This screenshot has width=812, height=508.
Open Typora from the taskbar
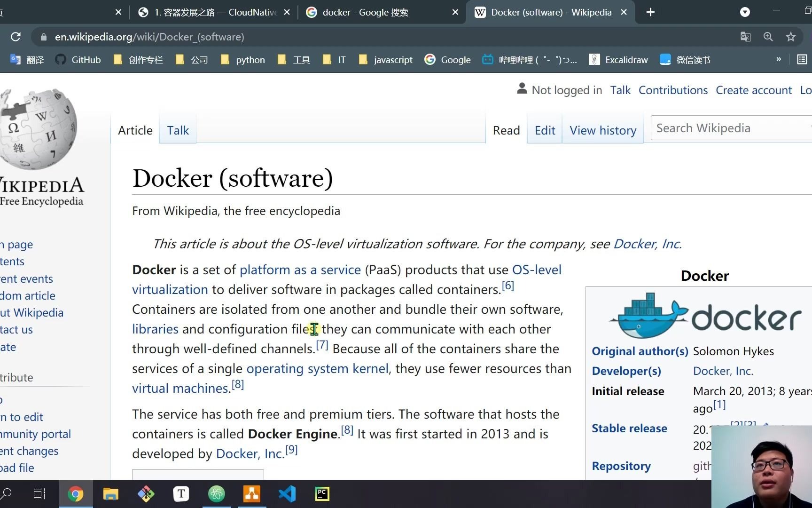click(181, 494)
